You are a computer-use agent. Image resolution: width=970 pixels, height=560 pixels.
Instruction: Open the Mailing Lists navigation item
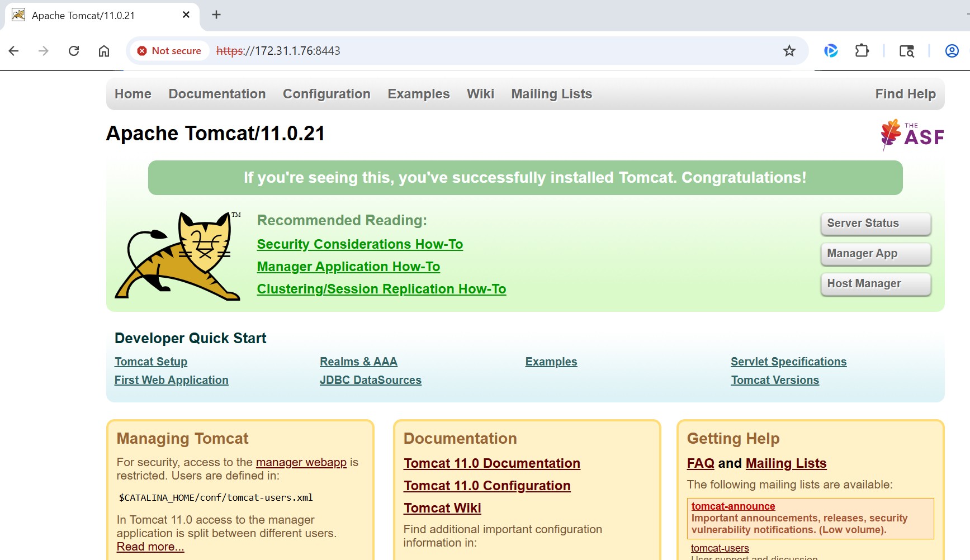tap(552, 94)
